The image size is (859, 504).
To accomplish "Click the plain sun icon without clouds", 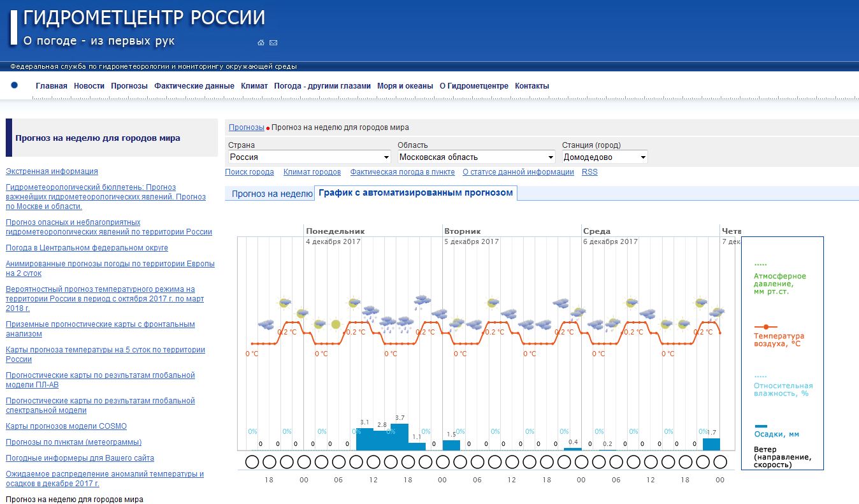I will pyautogui.click(x=336, y=324).
